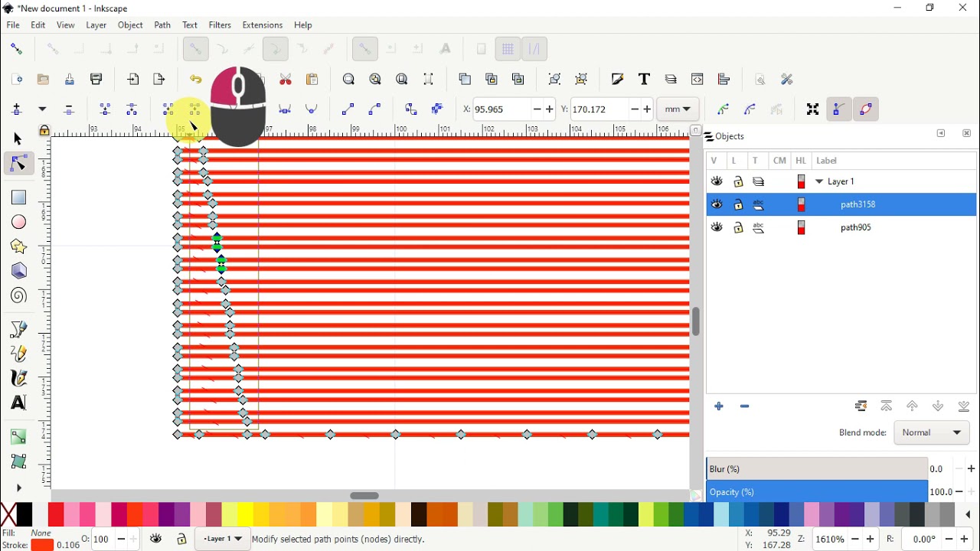Open the extensions menu
This screenshot has width=980, height=551.
pyautogui.click(x=263, y=25)
